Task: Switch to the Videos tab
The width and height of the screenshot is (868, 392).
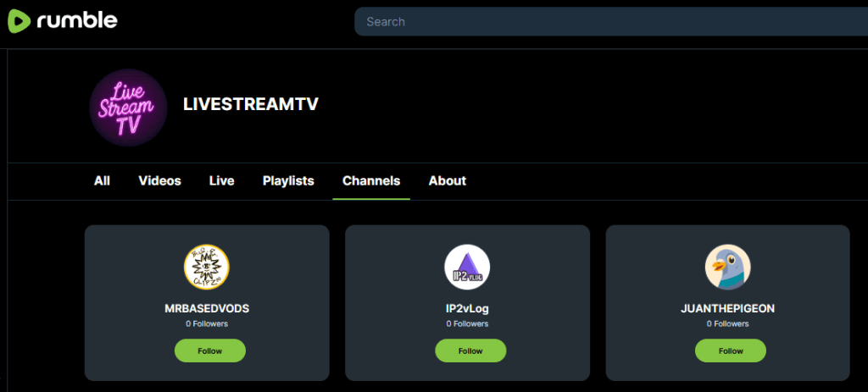Action: [x=159, y=180]
